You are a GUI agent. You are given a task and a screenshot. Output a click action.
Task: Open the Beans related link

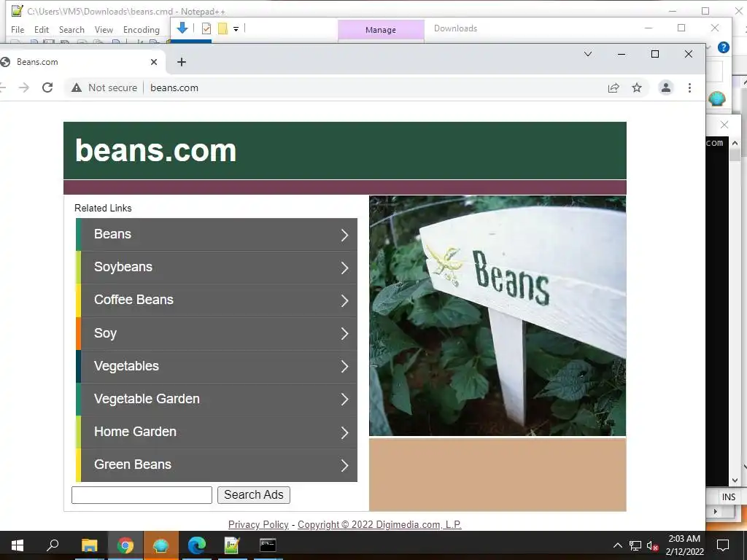[216, 234]
